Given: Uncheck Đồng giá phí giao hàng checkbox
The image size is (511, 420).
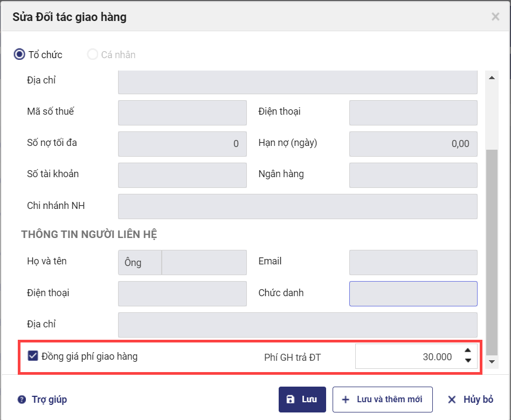Looking at the screenshot, I should pos(33,356).
